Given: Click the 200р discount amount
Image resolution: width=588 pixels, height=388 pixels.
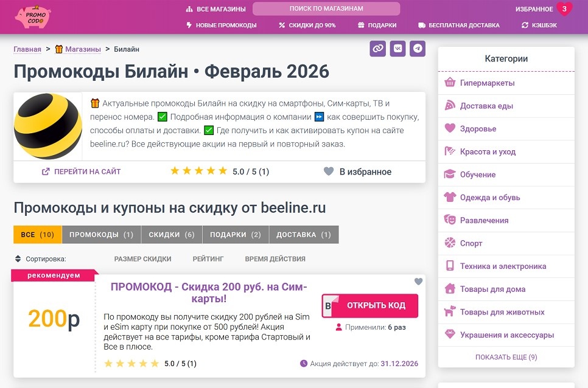Looking at the screenshot, I should click(54, 319).
